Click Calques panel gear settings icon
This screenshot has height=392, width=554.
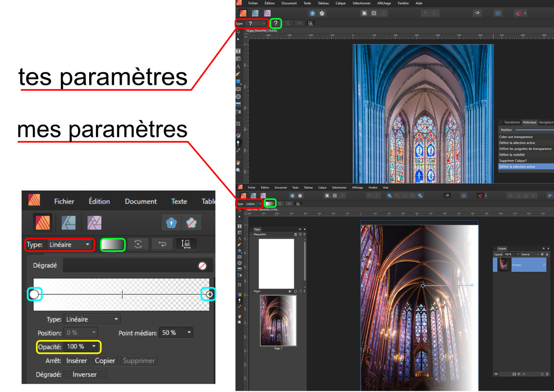pos(542,254)
